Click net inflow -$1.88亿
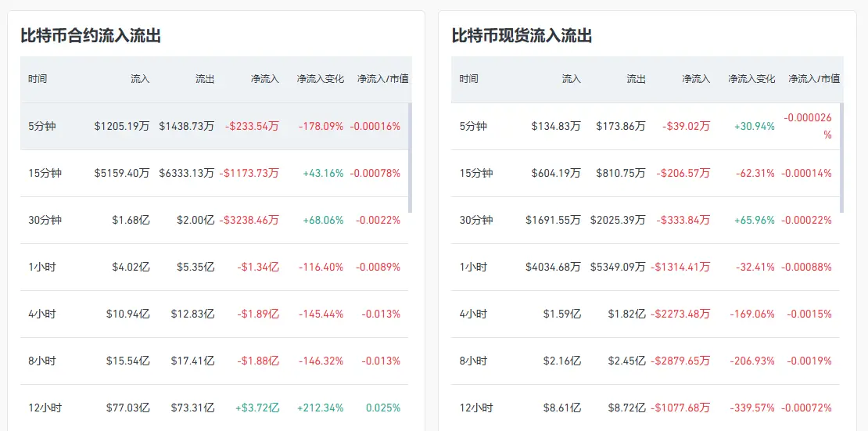Screen dimensions: 868x431 258,361
